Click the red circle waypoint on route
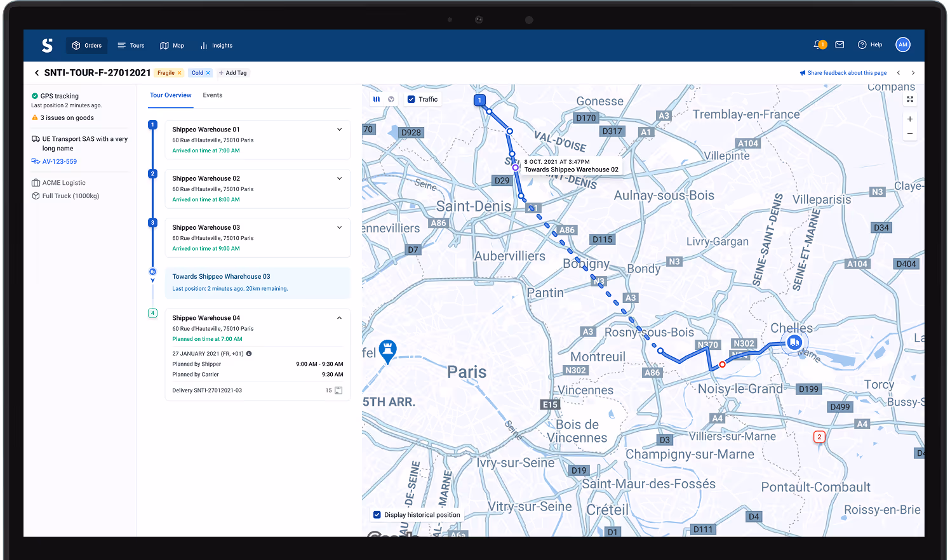The height and width of the screenshot is (560, 950). (x=722, y=364)
